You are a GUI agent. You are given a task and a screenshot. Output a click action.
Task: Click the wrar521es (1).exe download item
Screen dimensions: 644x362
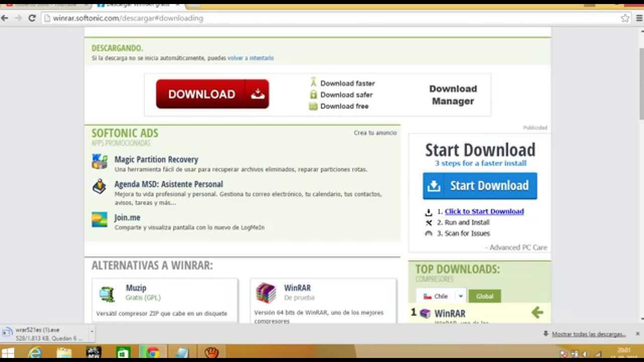click(x=48, y=334)
